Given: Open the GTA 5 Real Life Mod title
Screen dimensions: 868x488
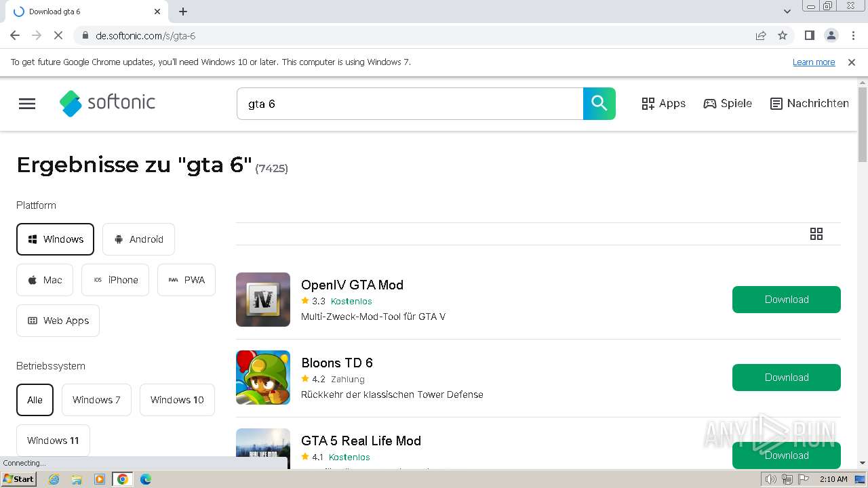Looking at the screenshot, I should [x=361, y=441].
